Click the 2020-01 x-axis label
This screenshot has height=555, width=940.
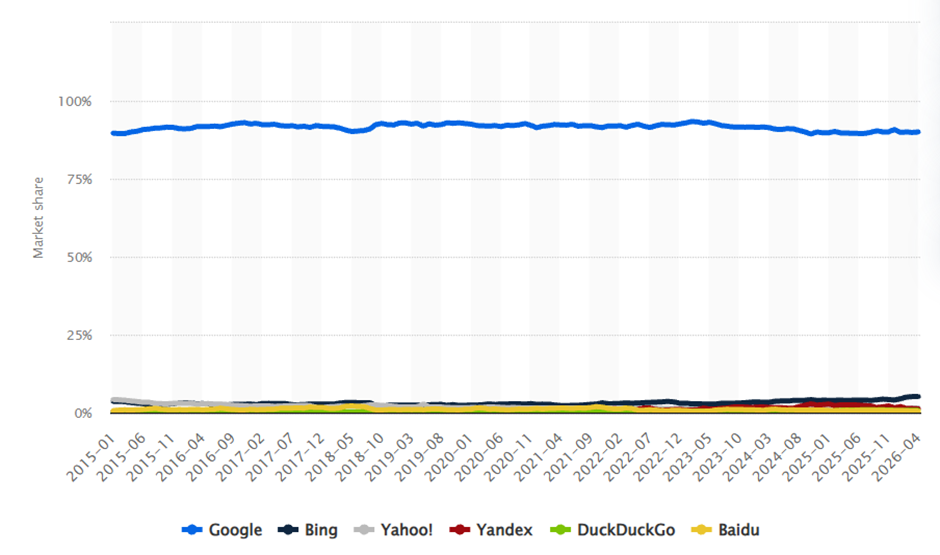(449, 458)
